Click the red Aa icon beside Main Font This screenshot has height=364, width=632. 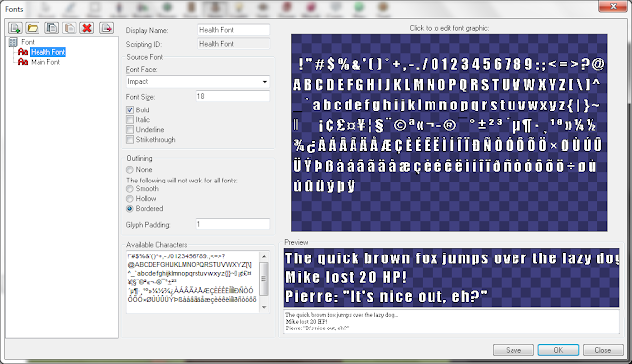(23, 62)
